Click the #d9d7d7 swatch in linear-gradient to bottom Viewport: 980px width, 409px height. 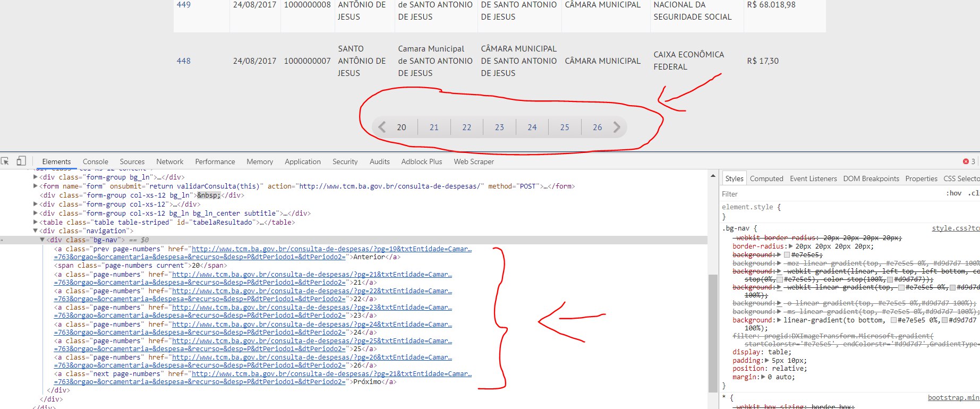944,320
